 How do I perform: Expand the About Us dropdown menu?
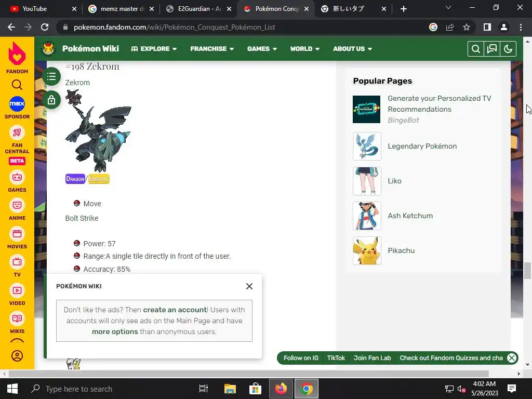pos(353,49)
